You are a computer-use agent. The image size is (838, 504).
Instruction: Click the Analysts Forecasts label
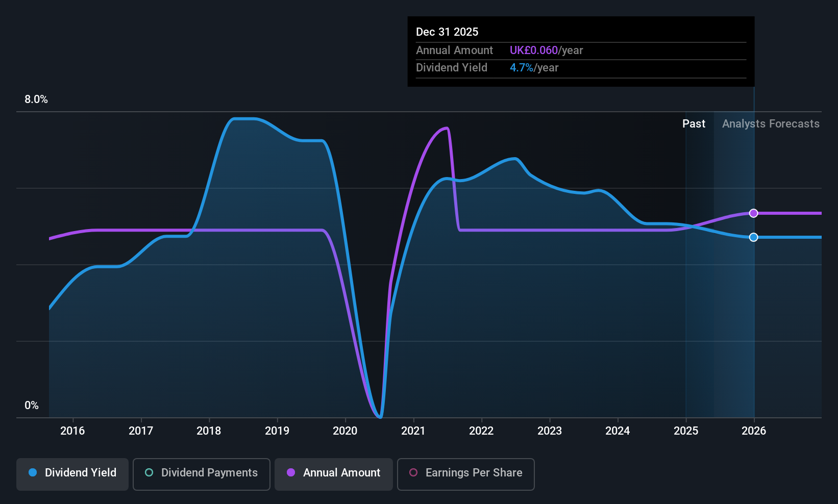click(771, 124)
